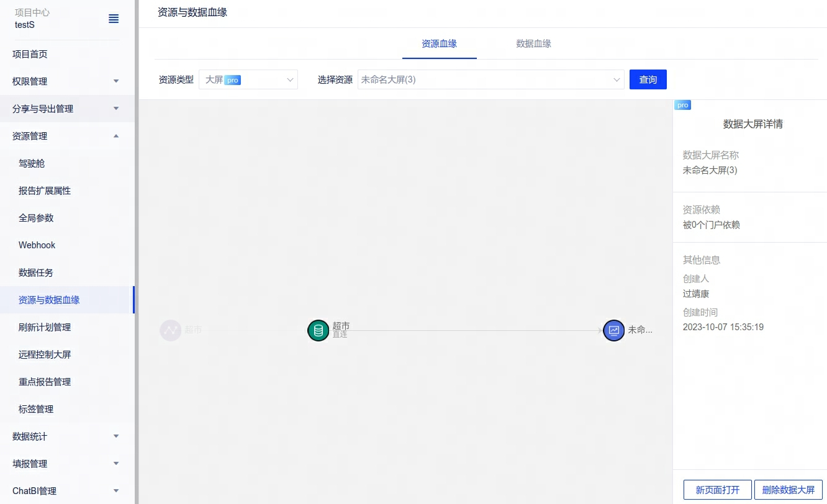827x504 pixels.
Task: Click the pro badge in details panel
Action: [682, 105]
